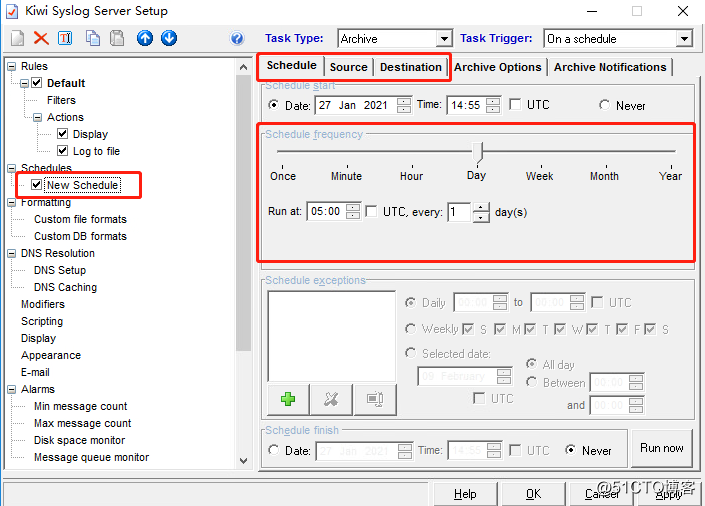Click the Run now button

[661, 448]
